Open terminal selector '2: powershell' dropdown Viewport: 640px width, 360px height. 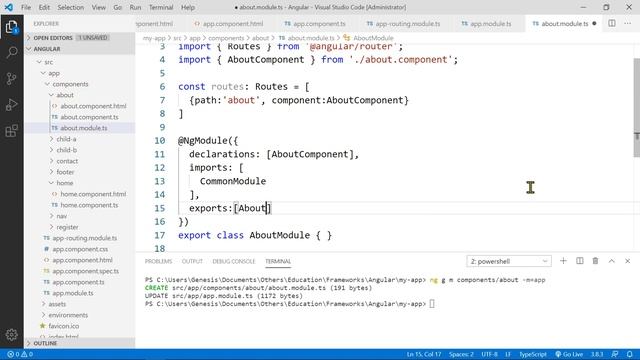pyautogui.click(x=509, y=261)
